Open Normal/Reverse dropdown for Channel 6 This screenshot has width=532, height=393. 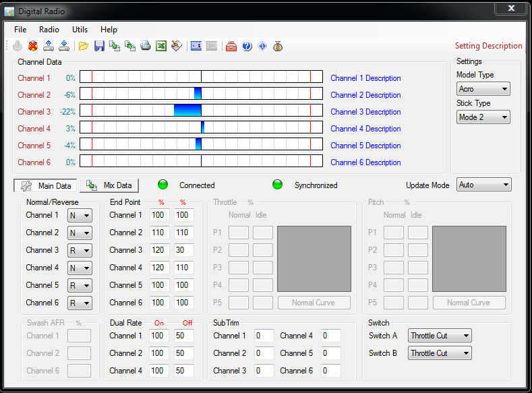[80, 303]
